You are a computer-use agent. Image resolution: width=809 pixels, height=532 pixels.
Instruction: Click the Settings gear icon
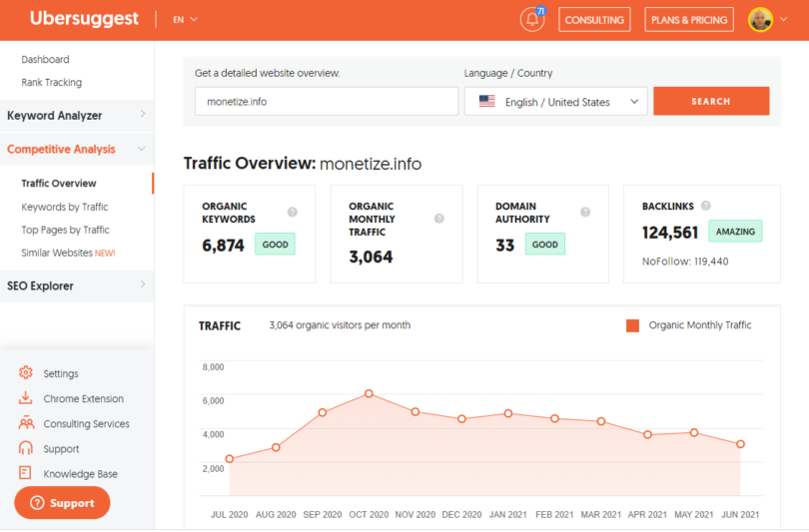coord(26,372)
